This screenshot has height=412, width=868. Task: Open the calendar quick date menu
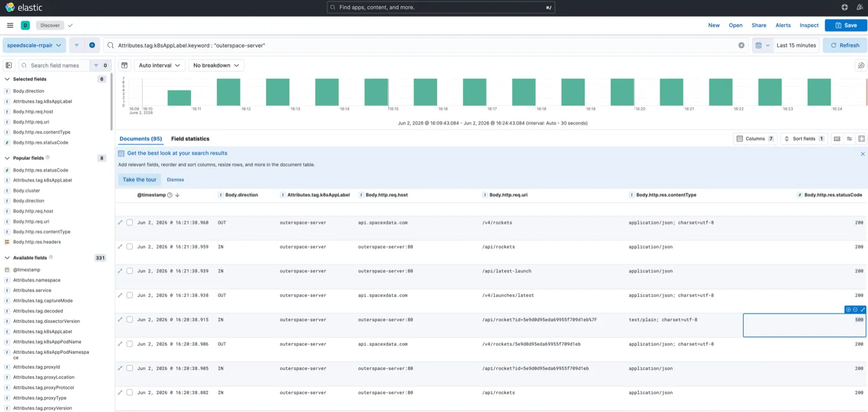pos(763,45)
